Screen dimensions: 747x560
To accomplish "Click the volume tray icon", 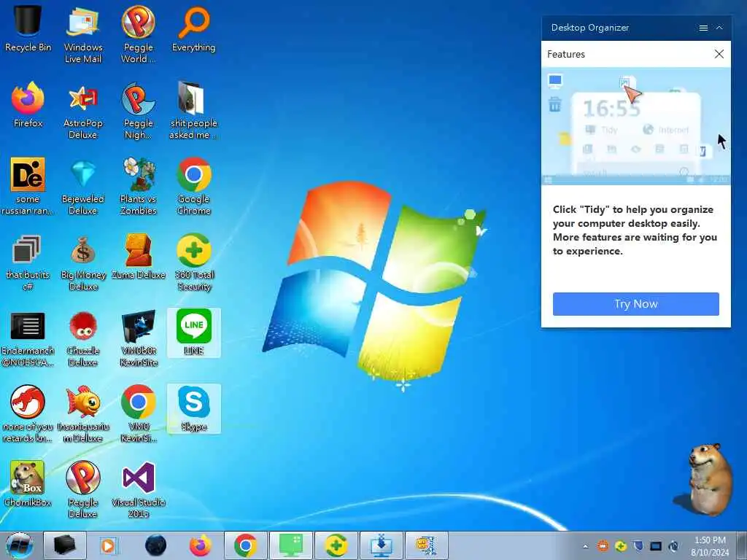I will (673, 545).
